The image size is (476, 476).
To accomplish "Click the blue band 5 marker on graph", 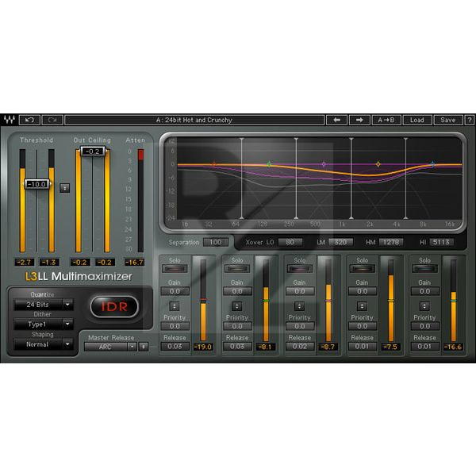I will [432, 164].
